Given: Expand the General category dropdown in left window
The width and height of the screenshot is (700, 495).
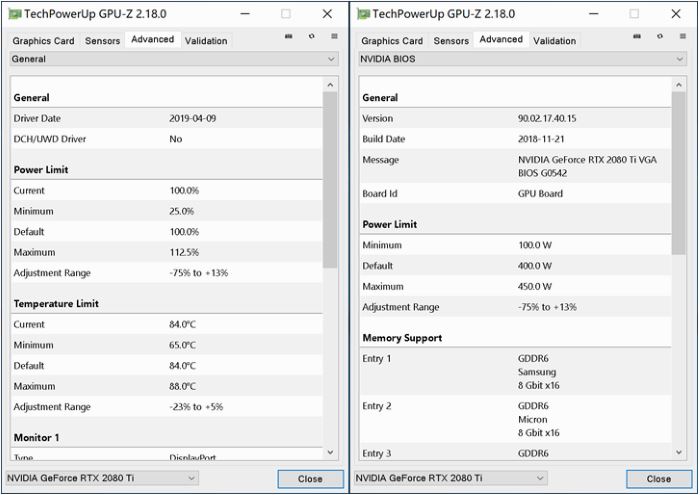Looking at the screenshot, I should click(174, 59).
